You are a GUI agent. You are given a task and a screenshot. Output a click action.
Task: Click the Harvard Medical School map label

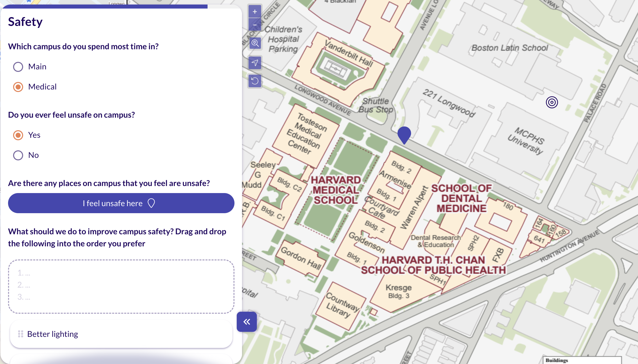pyautogui.click(x=336, y=190)
